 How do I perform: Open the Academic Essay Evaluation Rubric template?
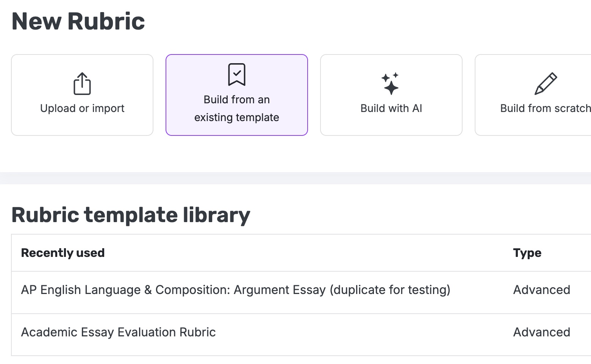coord(118,333)
